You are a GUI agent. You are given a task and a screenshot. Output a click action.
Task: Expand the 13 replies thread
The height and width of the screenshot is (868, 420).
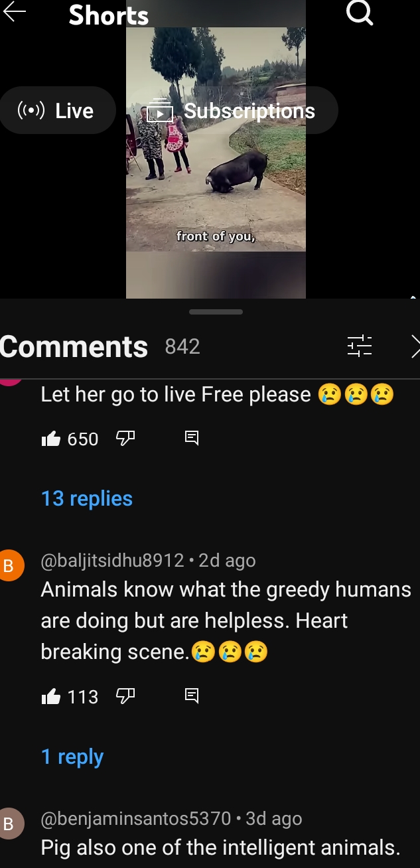(87, 498)
